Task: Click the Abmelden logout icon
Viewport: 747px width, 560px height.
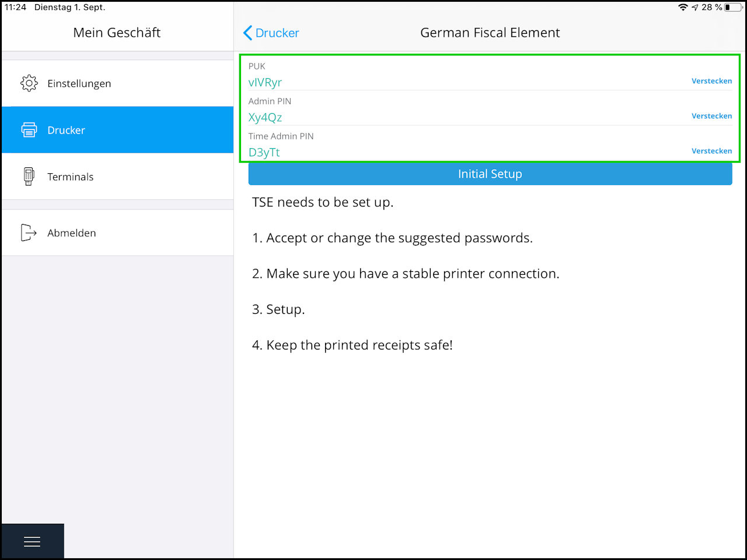Action: coord(29,233)
